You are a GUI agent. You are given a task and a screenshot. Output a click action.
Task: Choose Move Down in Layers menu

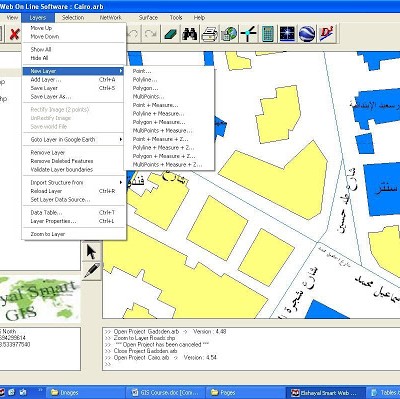click(x=74, y=37)
